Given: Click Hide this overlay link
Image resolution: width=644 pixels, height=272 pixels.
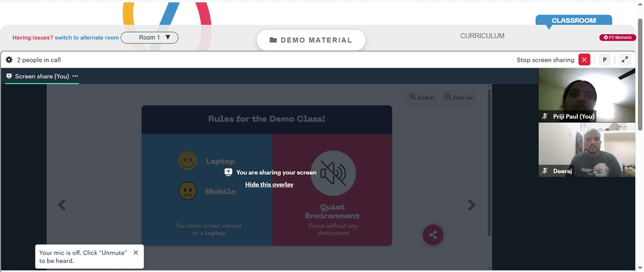Looking at the screenshot, I should tap(269, 185).
